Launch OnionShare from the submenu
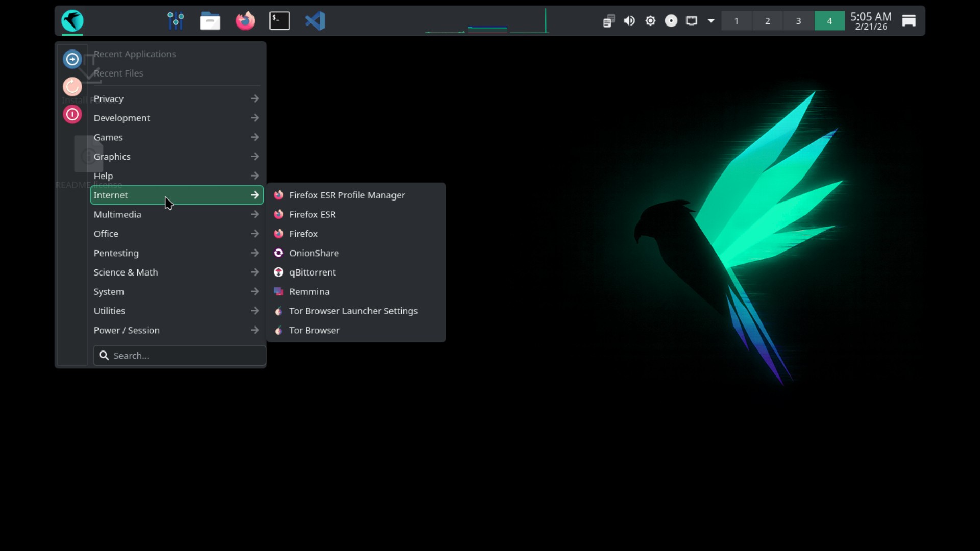980x551 pixels. point(313,253)
